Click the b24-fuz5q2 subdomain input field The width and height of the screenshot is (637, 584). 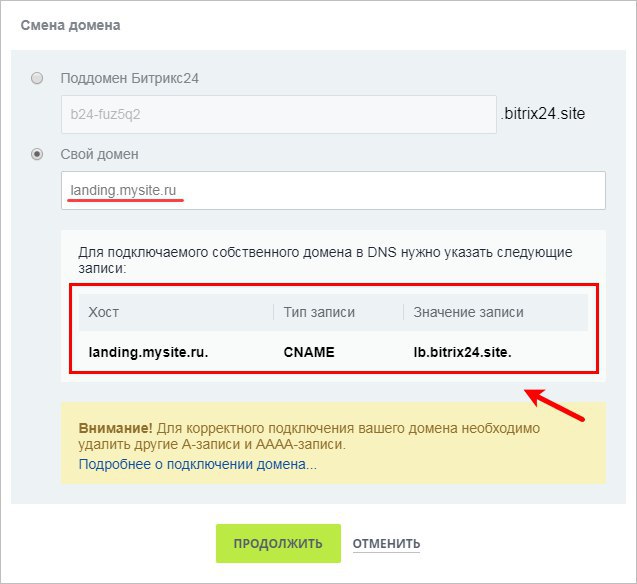[279, 115]
